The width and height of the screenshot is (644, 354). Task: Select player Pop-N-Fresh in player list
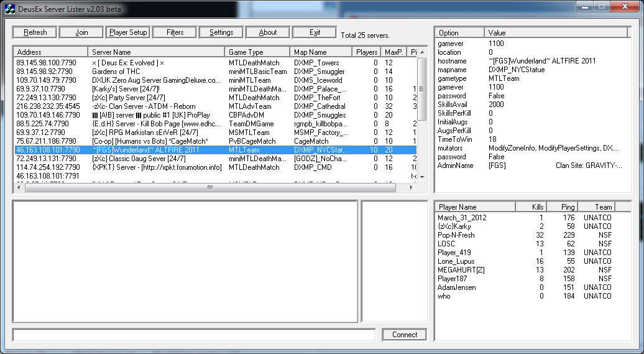456,235
